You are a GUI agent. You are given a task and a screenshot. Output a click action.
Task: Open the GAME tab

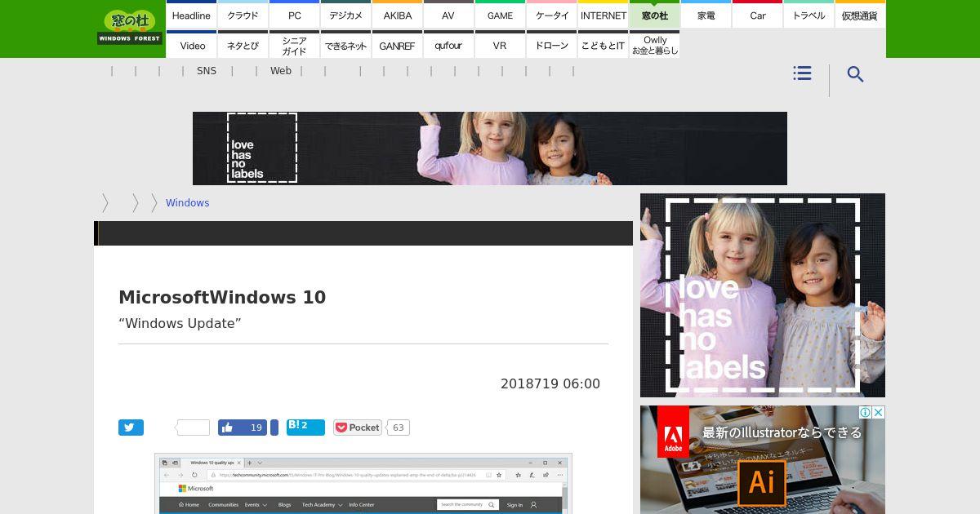tap(500, 15)
